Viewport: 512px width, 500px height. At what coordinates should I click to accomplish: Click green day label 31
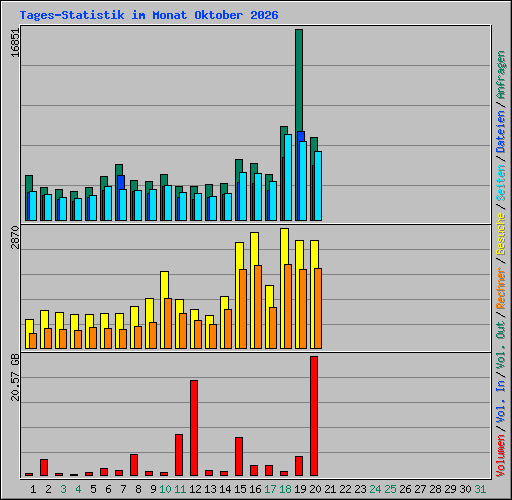coord(480,489)
